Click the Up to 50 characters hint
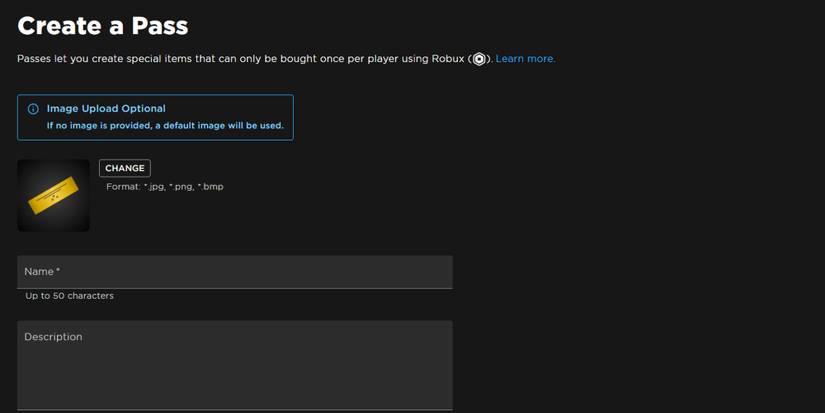Screen dimensions: 825x413 69,296
